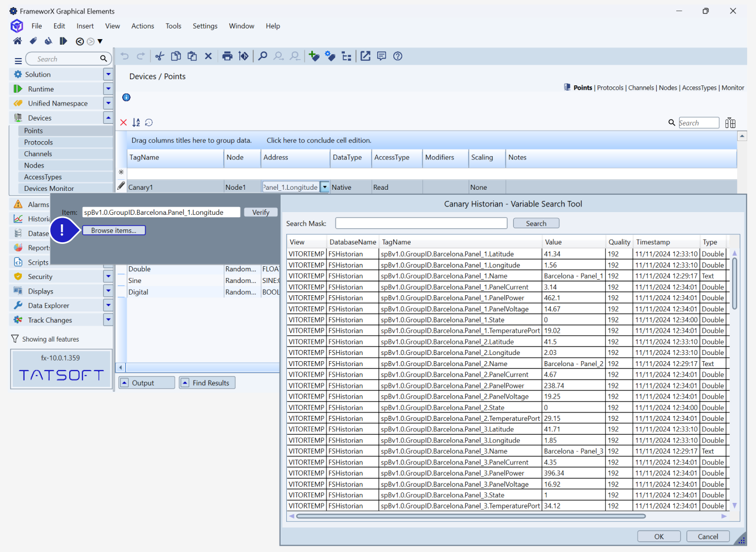
Task: Undo the last action
Action: 125,56
